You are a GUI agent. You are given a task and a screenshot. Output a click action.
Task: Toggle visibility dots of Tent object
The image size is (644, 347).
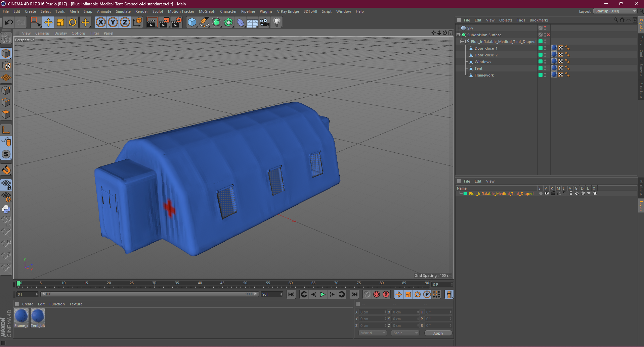click(x=545, y=68)
